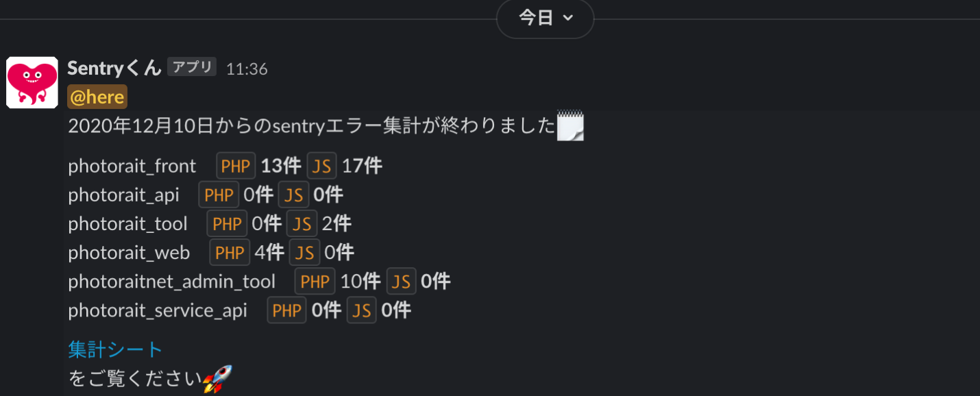This screenshot has height=396, width=980.
Task: Click the rocket emoji after をご覧ください
Action: [218, 379]
